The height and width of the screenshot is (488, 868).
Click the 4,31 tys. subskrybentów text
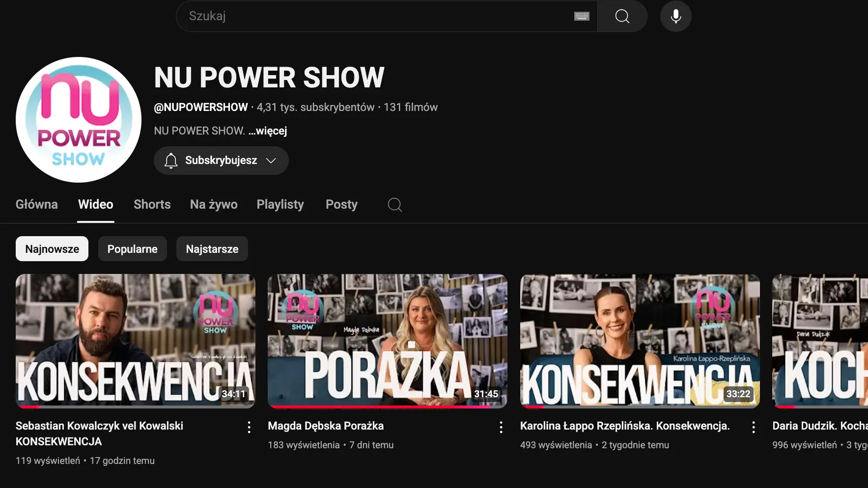(x=315, y=108)
